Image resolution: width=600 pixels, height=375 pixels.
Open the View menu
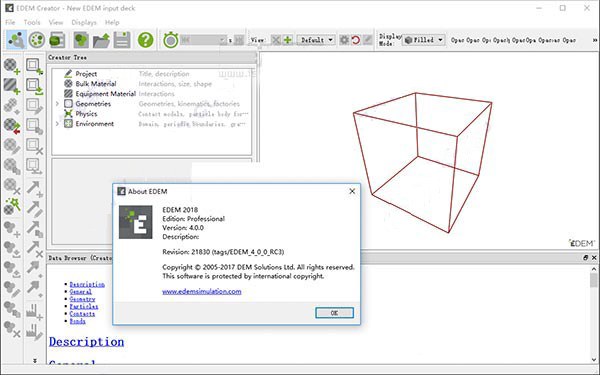click(x=56, y=23)
